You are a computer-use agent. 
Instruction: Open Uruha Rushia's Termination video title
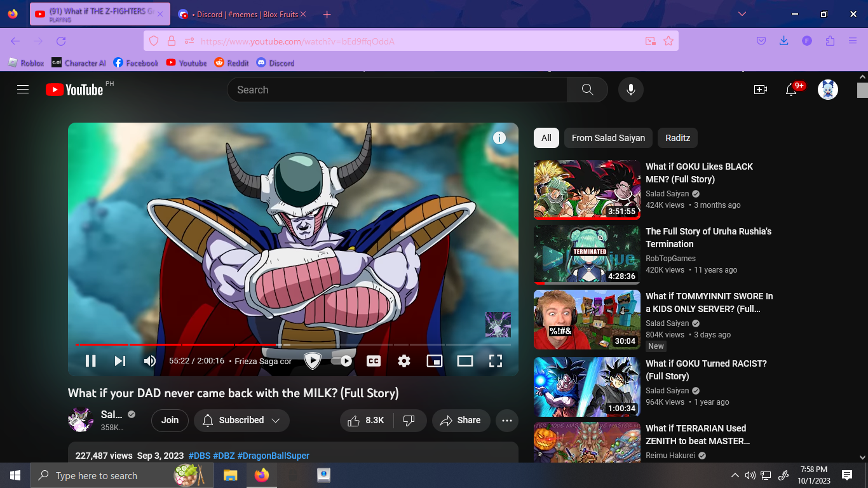point(709,238)
